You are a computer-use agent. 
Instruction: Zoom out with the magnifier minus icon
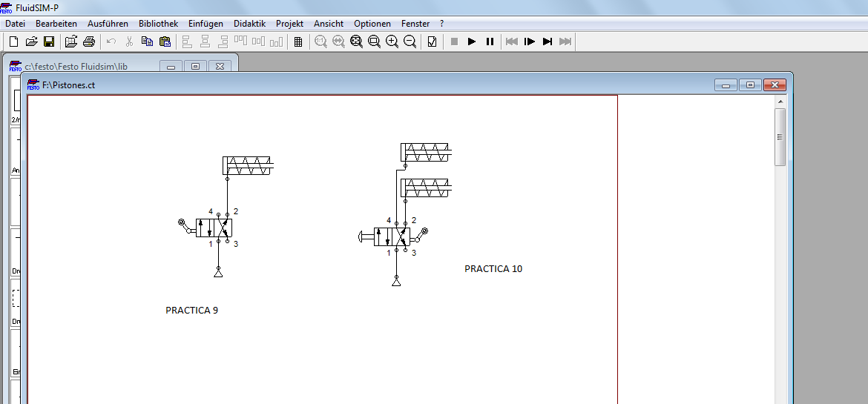tap(410, 42)
